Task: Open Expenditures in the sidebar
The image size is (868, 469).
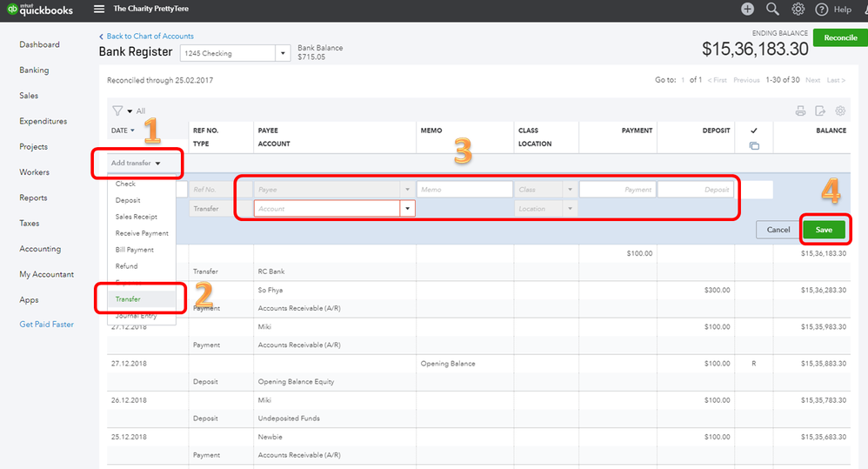Action: (43, 121)
